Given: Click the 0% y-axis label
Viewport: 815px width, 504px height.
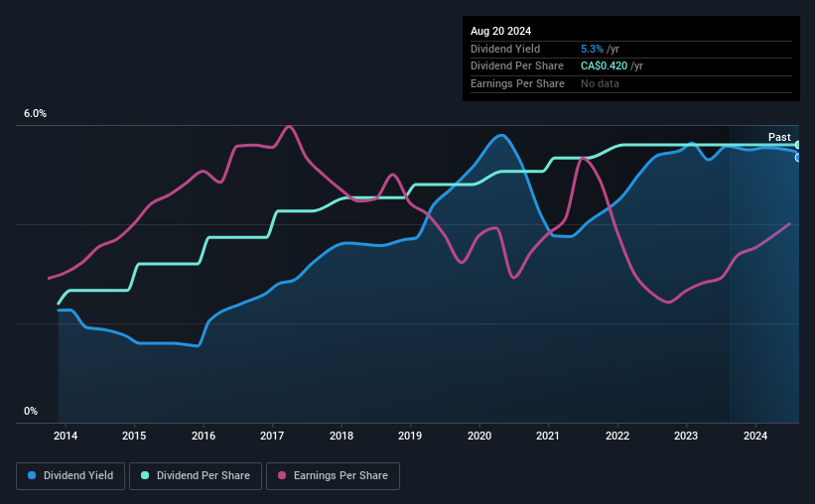Looking at the screenshot, I should [31, 411].
